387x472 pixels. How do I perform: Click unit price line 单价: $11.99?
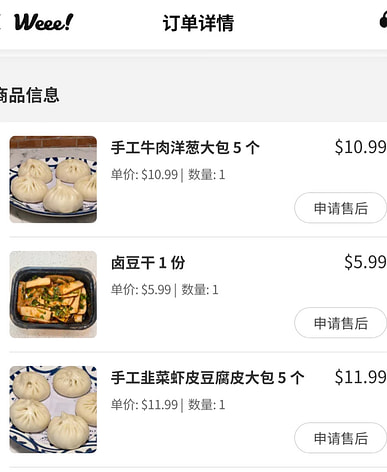tap(144, 405)
